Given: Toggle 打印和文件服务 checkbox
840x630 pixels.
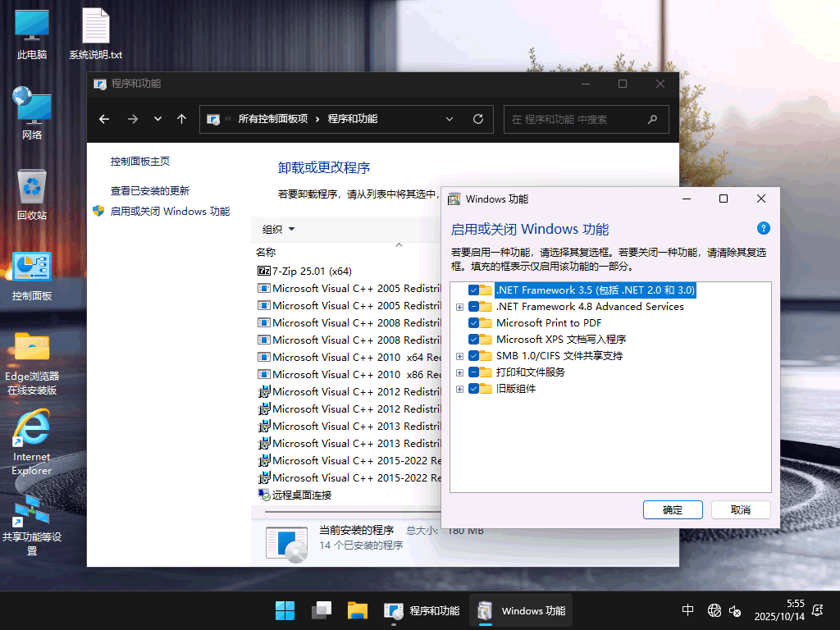Looking at the screenshot, I should tap(473, 372).
